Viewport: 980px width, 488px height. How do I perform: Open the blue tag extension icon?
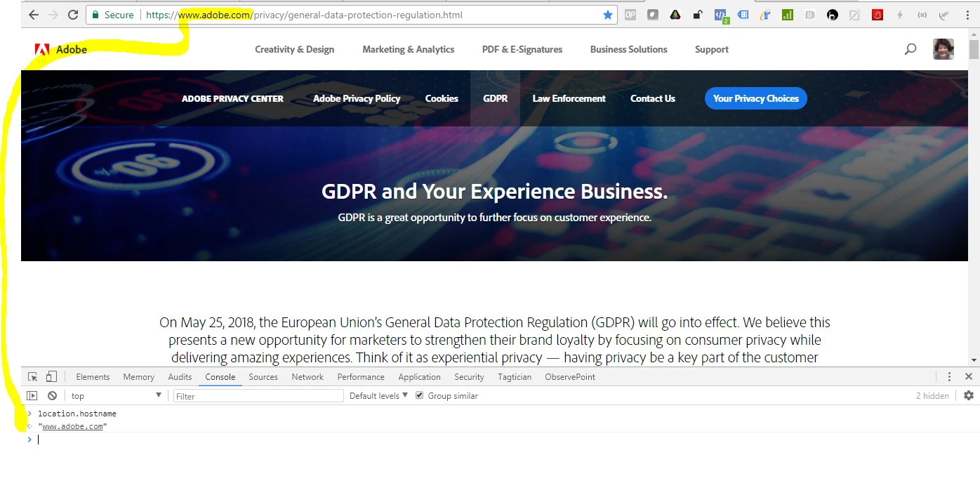743,15
